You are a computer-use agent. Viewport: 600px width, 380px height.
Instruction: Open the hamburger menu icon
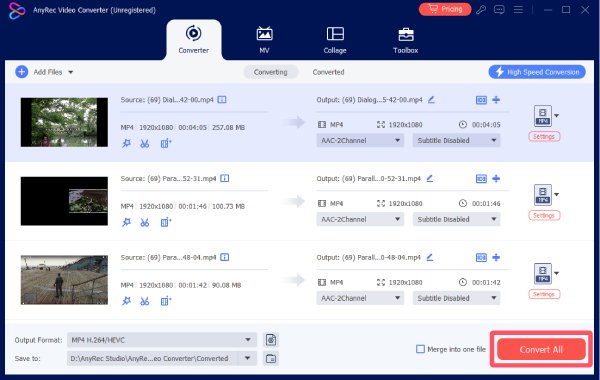click(x=518, y=10)
